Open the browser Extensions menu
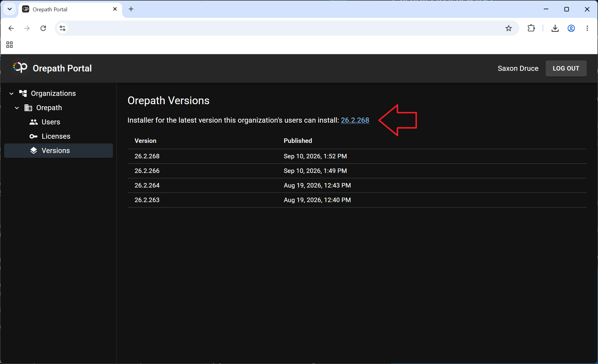 pyautogui.click(x=531, y=28)
